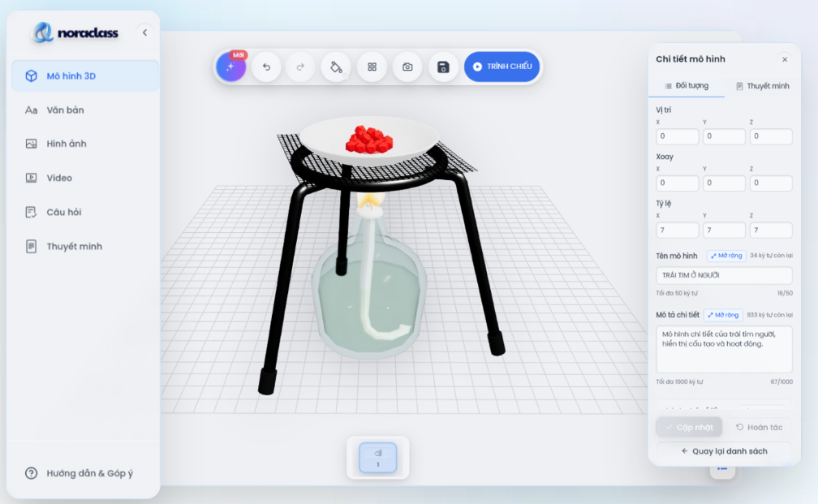This screenshot has width=818, height=504.
Task: Expand the Mô tả chi tiết field
Action: [x=722, y=315]
